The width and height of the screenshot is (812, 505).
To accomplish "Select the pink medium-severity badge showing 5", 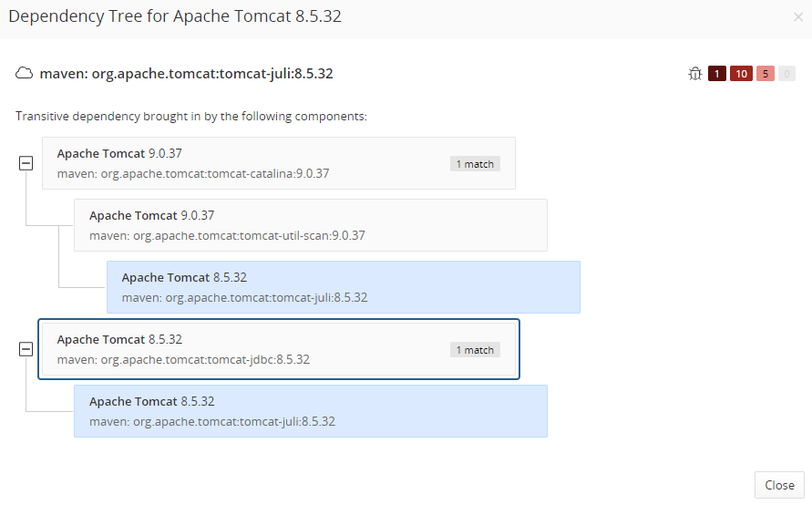I will (765, 74).
